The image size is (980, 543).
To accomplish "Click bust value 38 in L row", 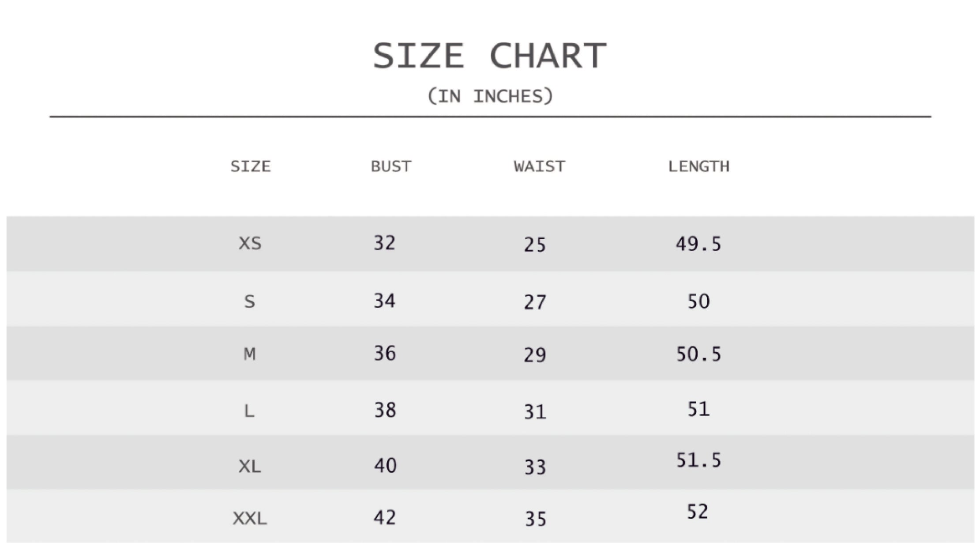I will 385,410.
